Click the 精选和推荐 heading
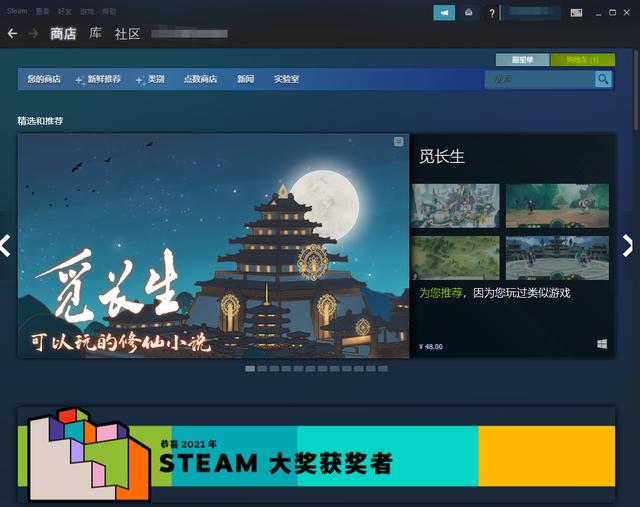 pyautogui.click(x=40, y=121)
